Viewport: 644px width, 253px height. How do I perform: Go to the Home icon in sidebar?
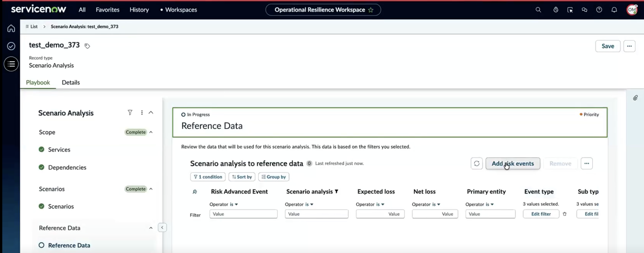point(11,28)
